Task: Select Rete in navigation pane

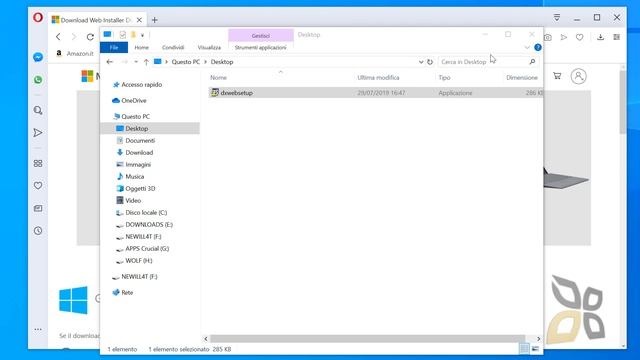Action: click(x=127, y=293)
